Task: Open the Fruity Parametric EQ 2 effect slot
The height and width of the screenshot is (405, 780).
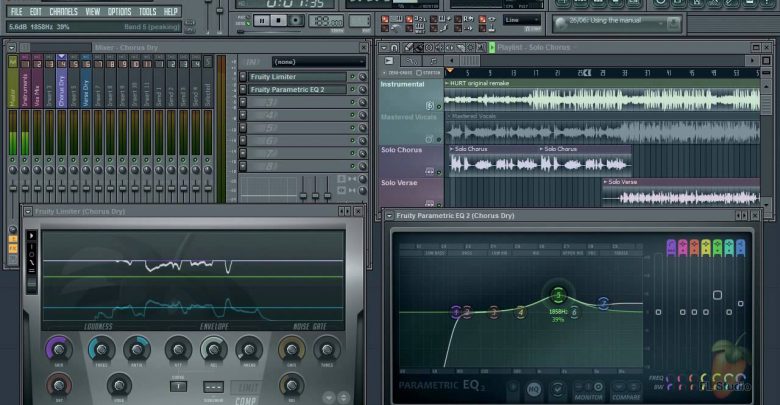Action: tap(298, 90)
